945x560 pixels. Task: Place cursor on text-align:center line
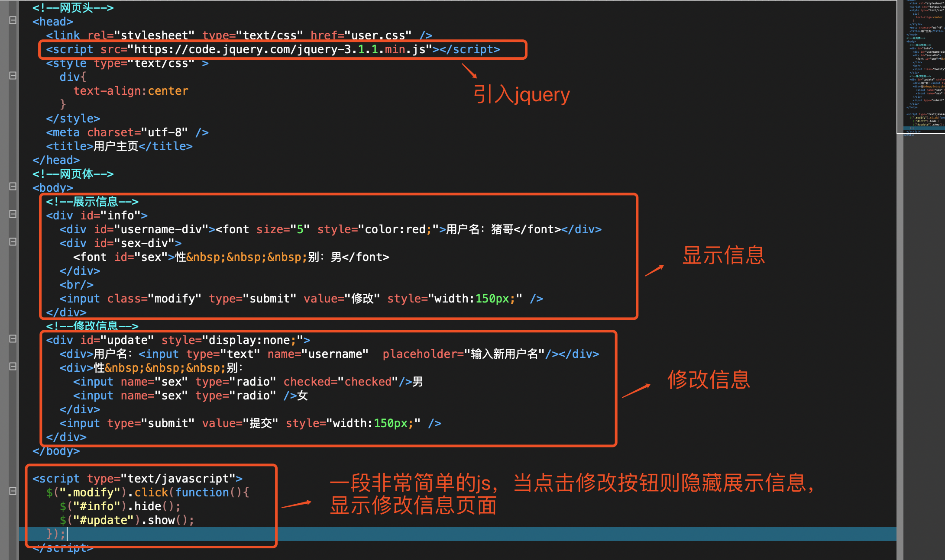pos(130,91)
